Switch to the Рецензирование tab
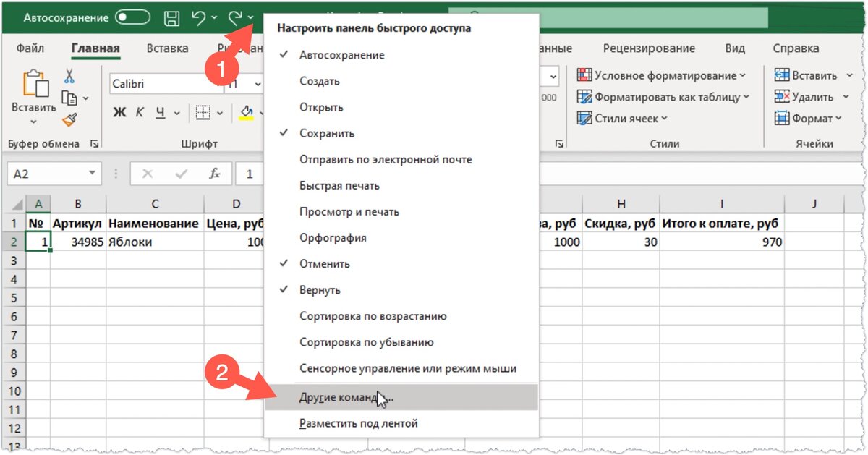This screenshot has width=868, height=455. coord(649,48)
